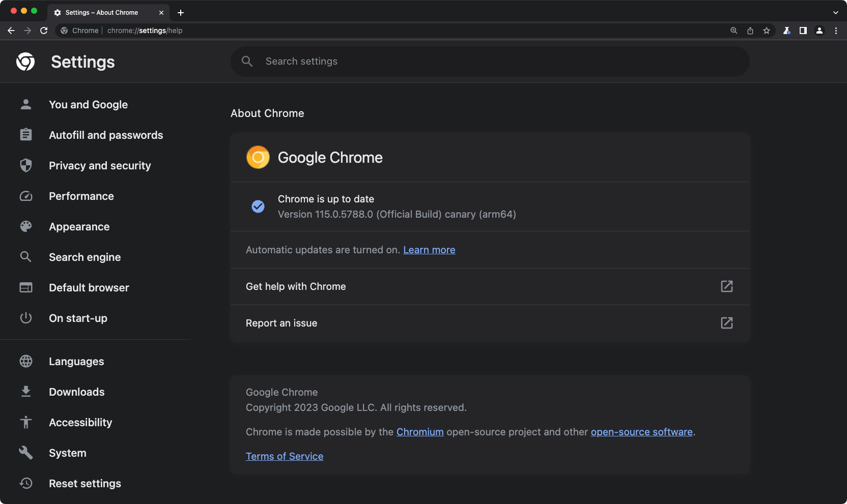The image size is (847, 504).
Task: Click the Accessibility figure icon
Action: coord(26,422)
